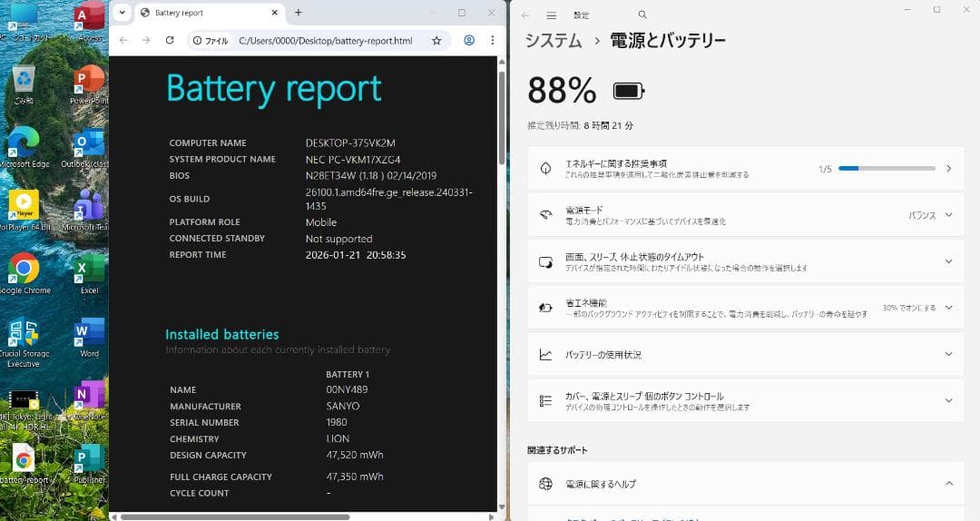This screenshot has width=980, height=521.
Task: Expand the バッテリーの使用状況 section
Action: coord(746,355)
